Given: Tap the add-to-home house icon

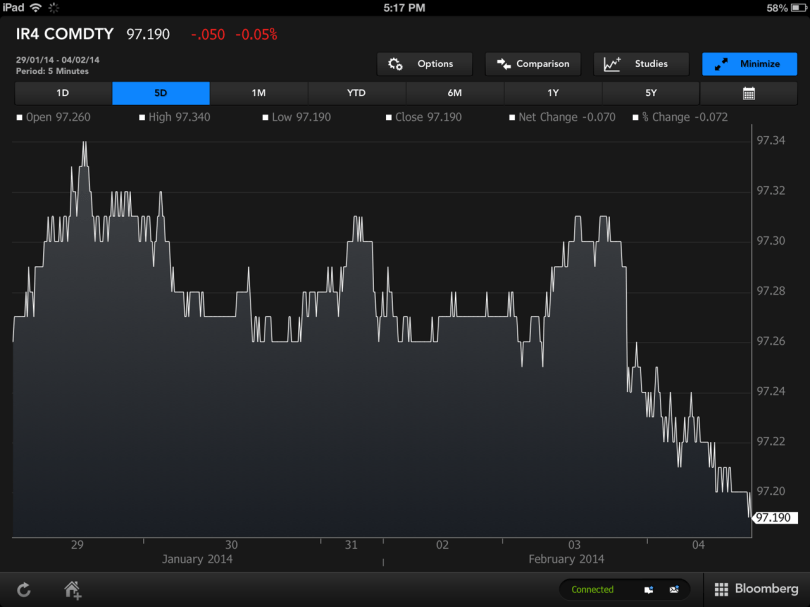Looking at the screenshot, I should point(72,589).
